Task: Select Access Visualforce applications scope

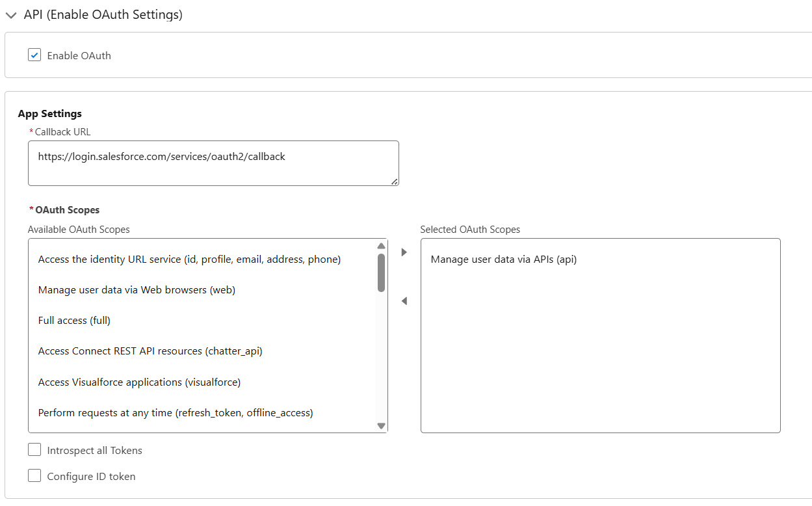Action: (x=139, y=382)
